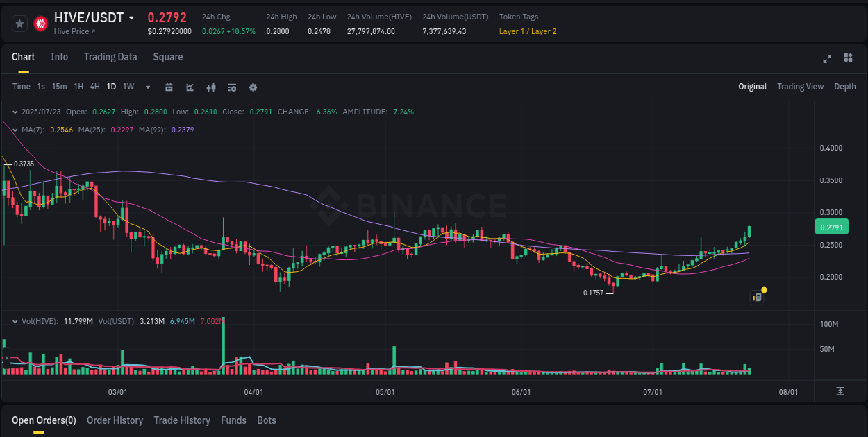Viewport: 868px width, 437px height.
Task: Open the candlestick comparison icon
Action: click(210, 87)
